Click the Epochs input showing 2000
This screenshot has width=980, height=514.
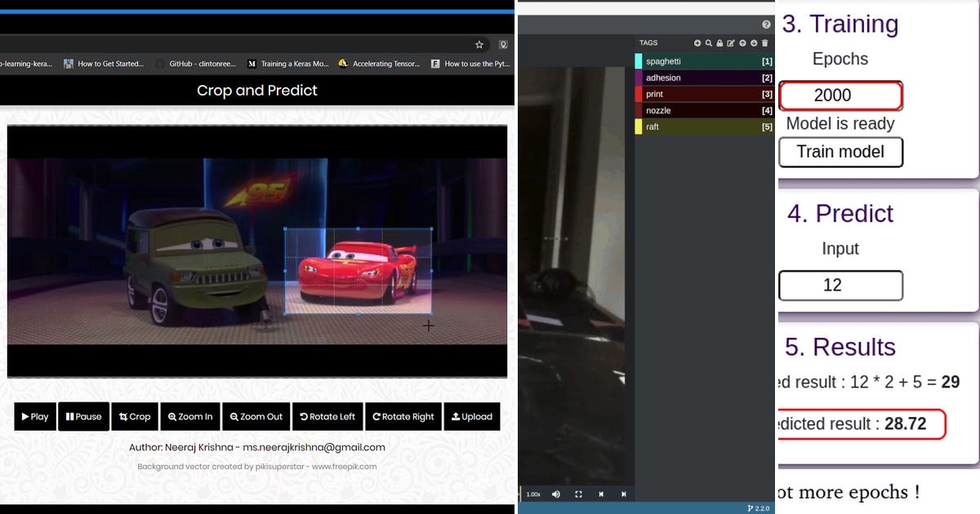pyautogui.click(x=840, y=95)
